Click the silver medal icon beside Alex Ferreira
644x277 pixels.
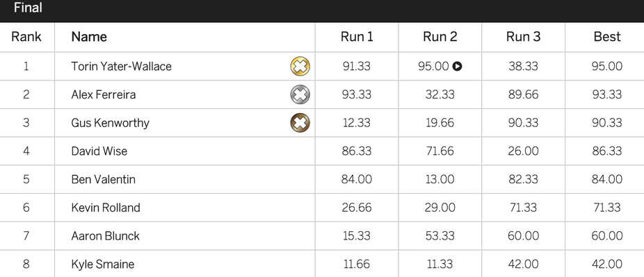[x=300, y=94]
